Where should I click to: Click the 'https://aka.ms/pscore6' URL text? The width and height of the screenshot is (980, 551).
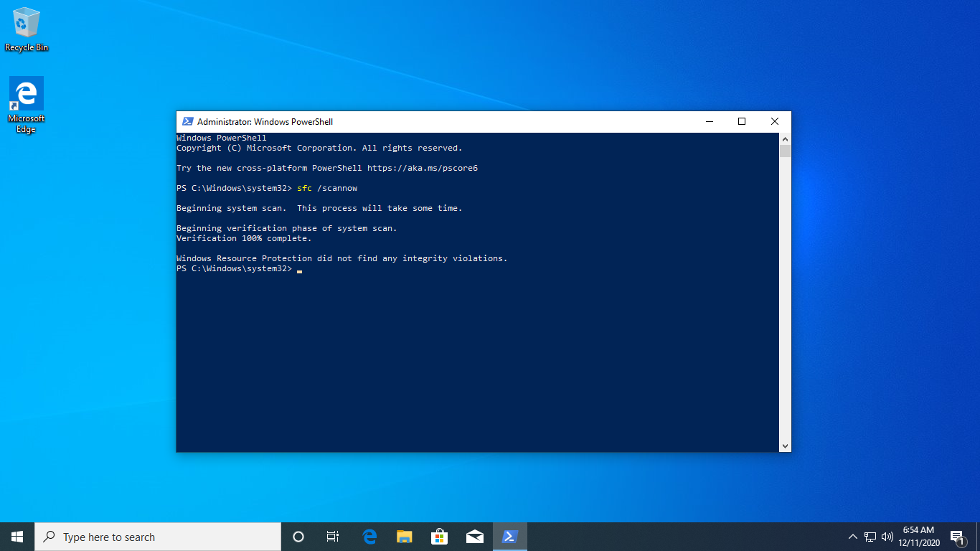(x=423, y=168)
